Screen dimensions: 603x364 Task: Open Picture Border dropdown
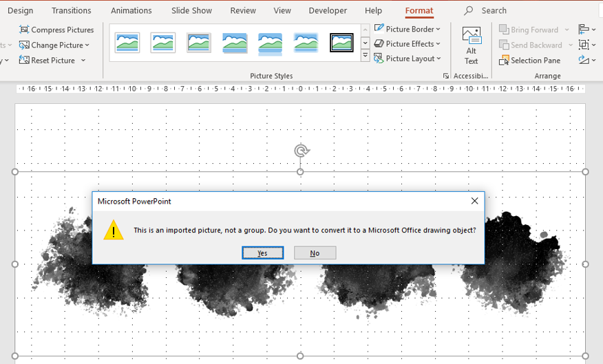tap(407, 29)
